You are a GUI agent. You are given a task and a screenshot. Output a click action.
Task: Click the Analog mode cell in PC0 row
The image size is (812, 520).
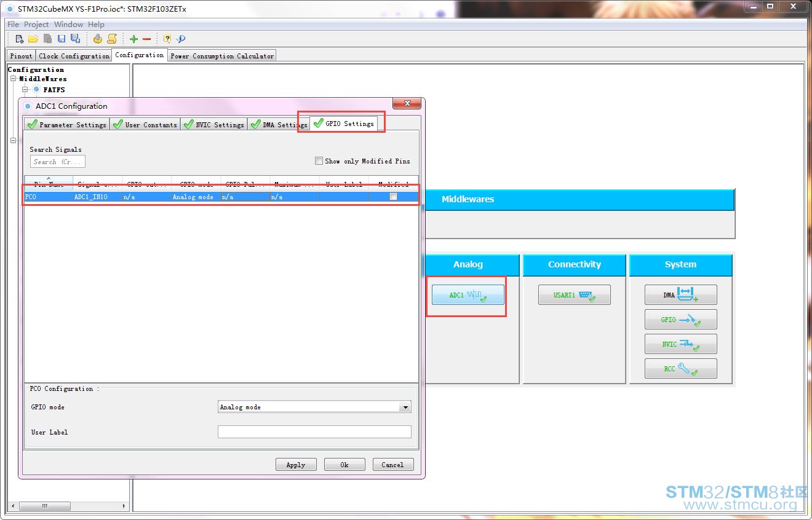click(196, 197)
